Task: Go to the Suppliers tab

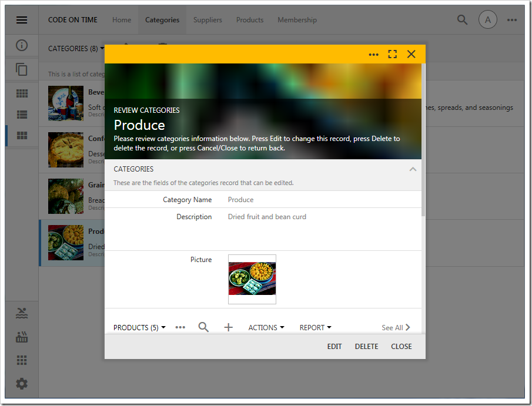Action: tap(208, 20)
